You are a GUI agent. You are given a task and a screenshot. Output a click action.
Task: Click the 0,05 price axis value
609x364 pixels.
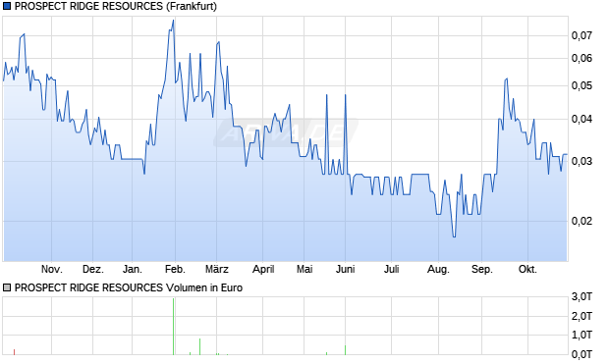pyautogui.click(x=581, y=85)
